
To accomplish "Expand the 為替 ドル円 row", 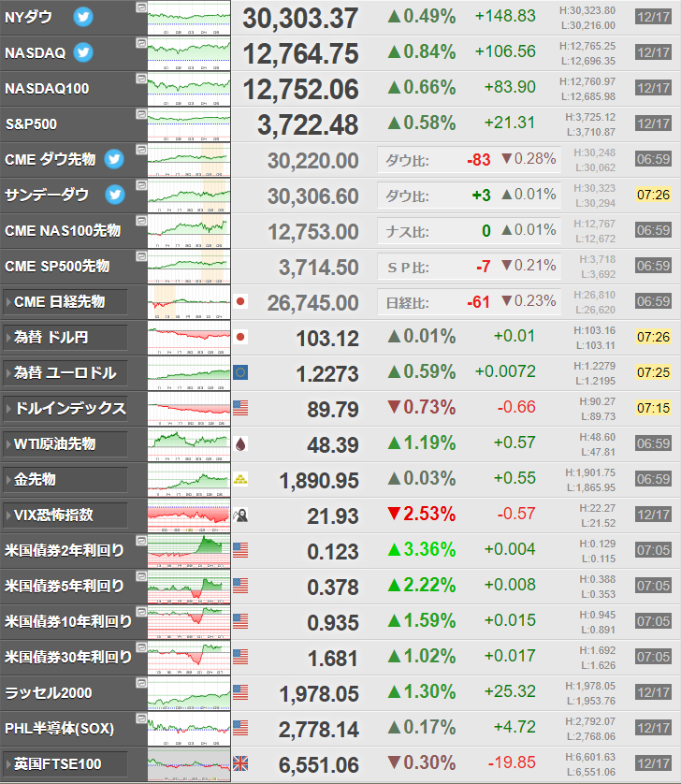I will tap(65, 338).
